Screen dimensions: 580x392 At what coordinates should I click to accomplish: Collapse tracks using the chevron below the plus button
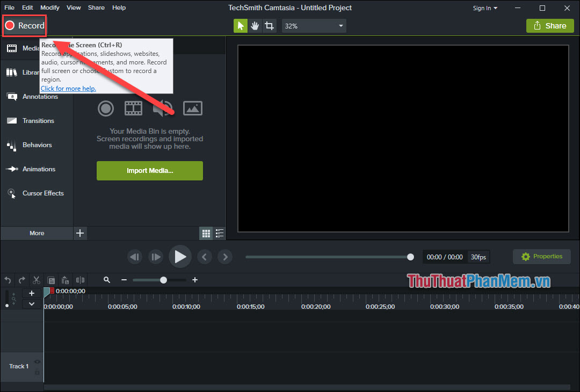click(31, 303)
